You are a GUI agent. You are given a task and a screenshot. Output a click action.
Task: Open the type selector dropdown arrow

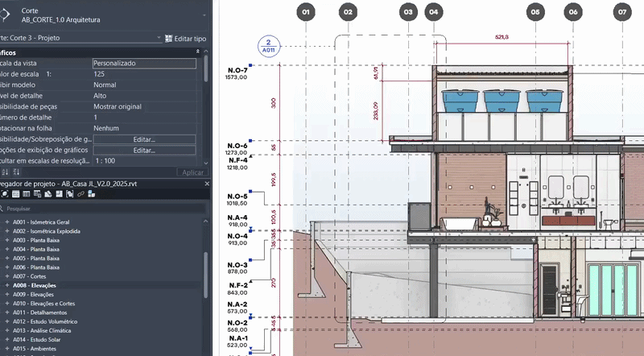click(204, 15)
